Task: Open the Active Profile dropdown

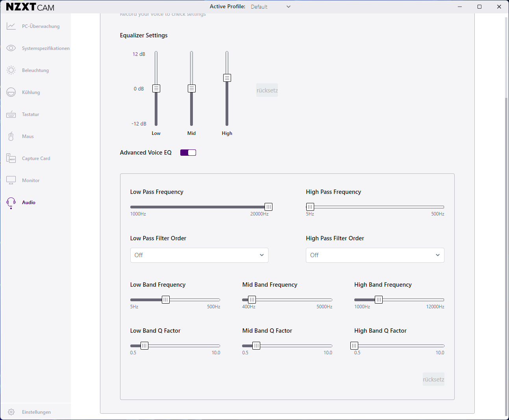Action: pos(271,7)
